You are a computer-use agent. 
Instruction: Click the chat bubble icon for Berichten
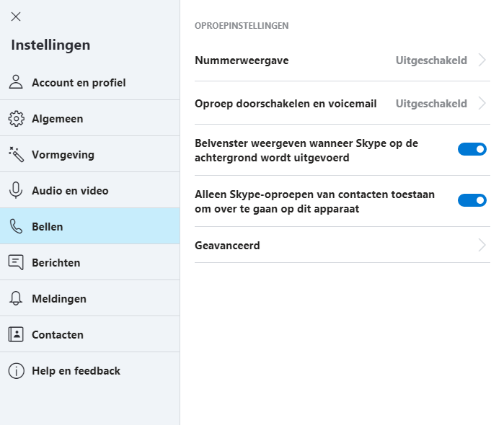tap(16, 262)
